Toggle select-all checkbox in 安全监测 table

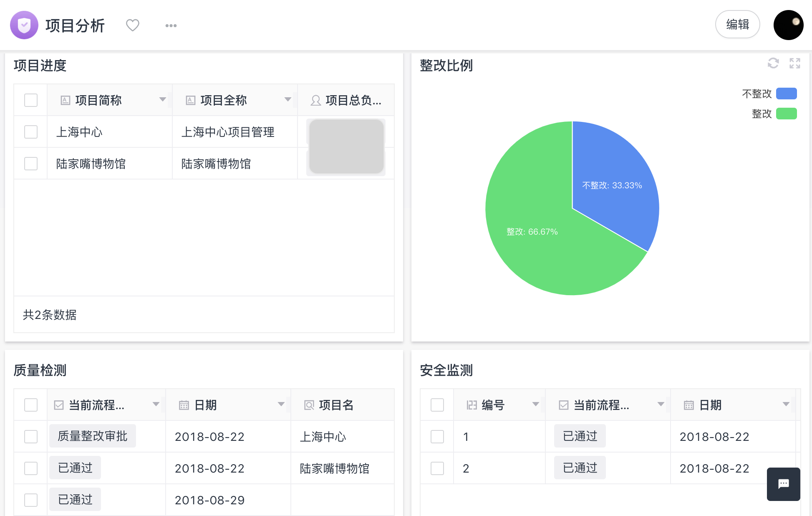coord(437,405)
